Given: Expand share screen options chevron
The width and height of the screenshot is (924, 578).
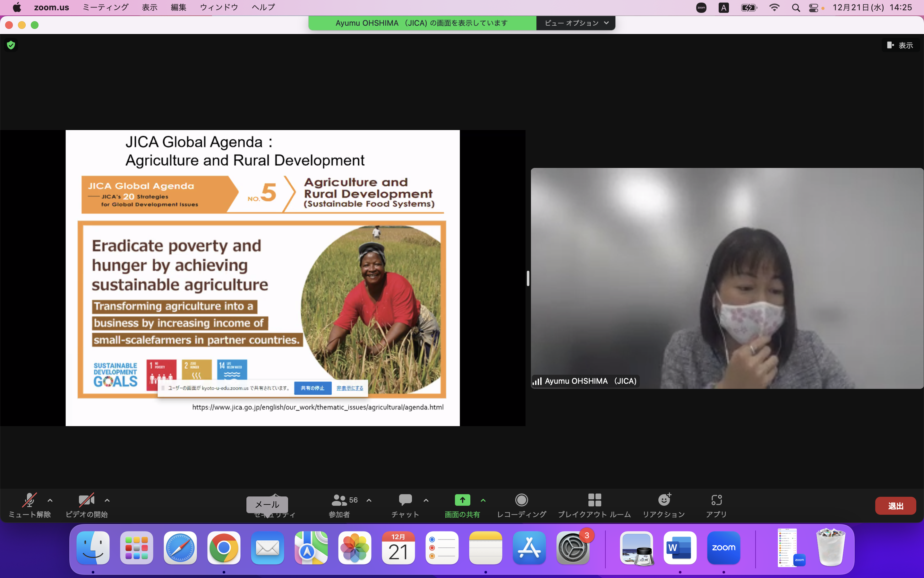Looking at the screenshot, I should tap(483, 500).
